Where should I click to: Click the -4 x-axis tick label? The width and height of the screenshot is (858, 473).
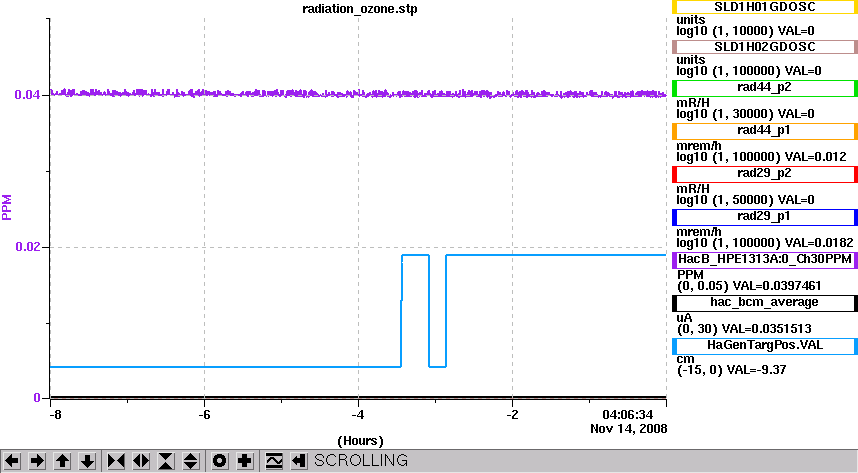click(358, 415)
